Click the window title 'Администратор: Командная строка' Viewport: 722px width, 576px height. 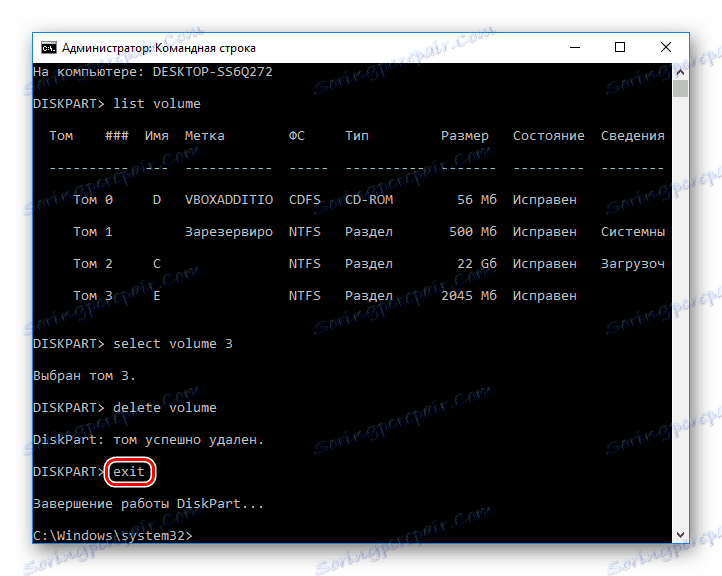[x=159, y=48]
